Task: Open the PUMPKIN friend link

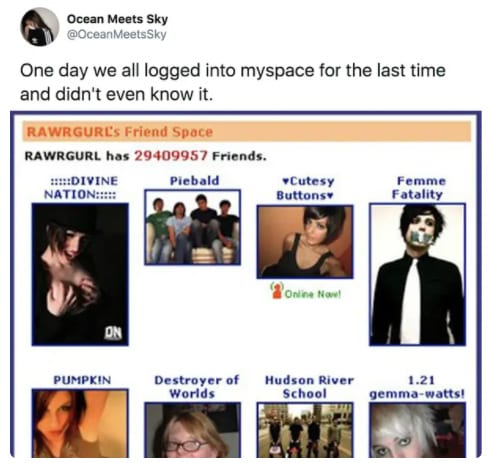Action: [82, 380]
